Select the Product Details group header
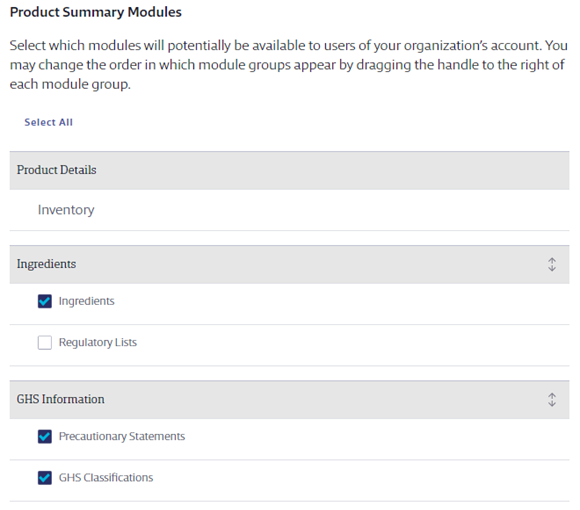The height and width of the screenshot is (510, 580). click(x=289, y=170)
